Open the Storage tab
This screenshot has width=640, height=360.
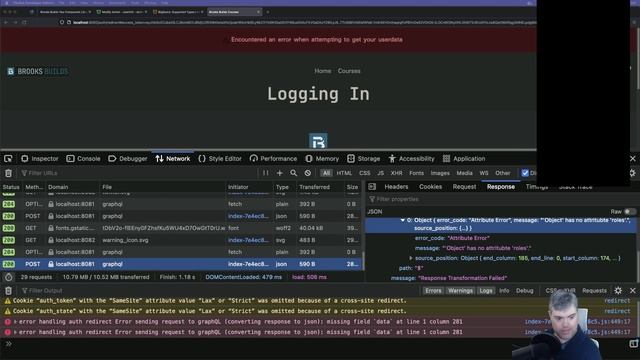point(364,159)
